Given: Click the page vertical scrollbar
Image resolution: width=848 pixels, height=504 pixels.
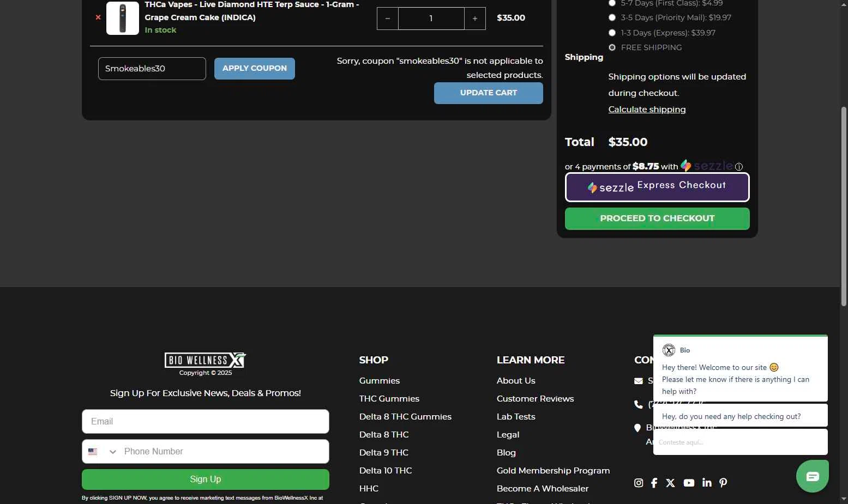Looking at the screenshot, I should [844, 207].
